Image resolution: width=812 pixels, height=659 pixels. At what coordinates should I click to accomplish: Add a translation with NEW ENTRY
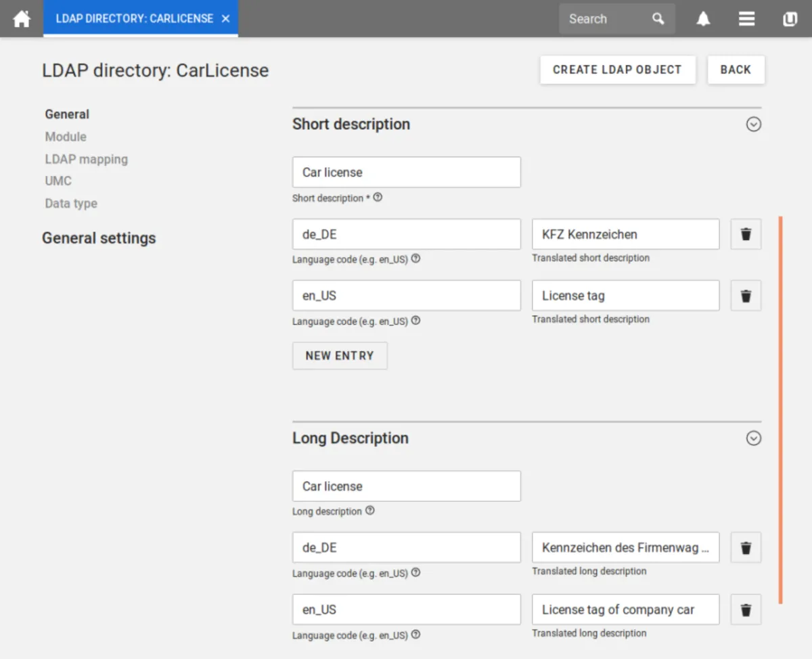click(x=339, y=355)
